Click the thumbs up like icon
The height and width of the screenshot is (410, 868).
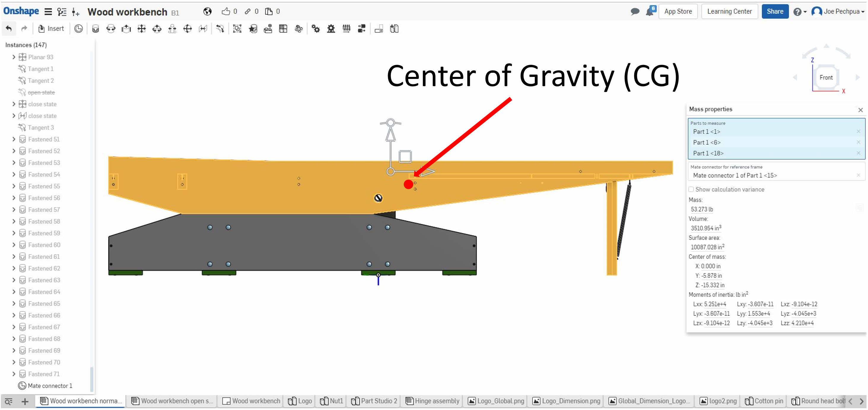click(226, 12)
